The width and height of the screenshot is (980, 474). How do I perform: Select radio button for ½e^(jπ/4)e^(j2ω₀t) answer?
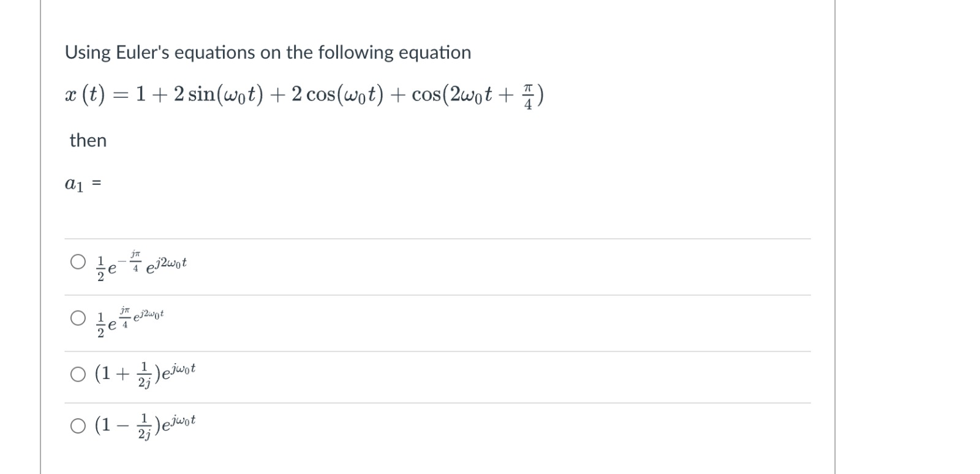[78, 317]
